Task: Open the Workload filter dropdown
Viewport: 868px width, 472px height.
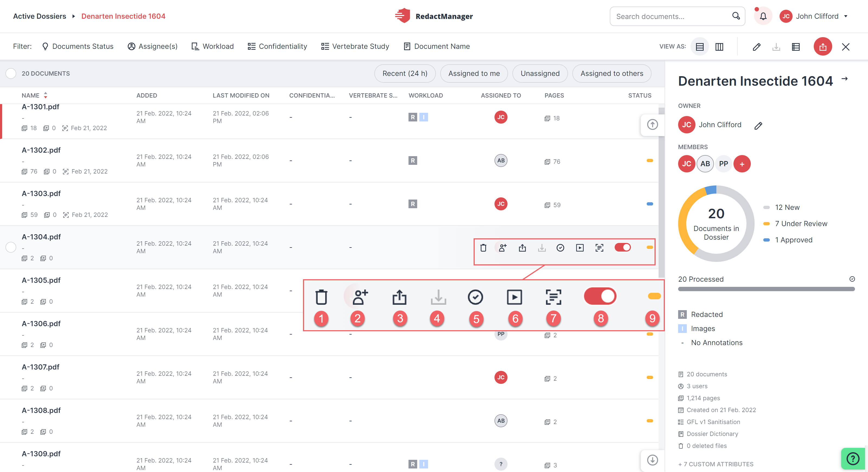Action: (x=212, y=46)
